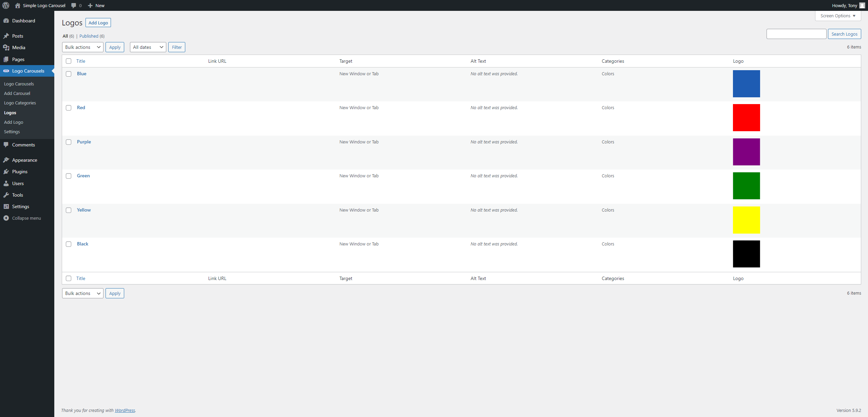This screenshot has width=868, height=417.
Task: Click the Published (6) tab filter
Action: 92,36
